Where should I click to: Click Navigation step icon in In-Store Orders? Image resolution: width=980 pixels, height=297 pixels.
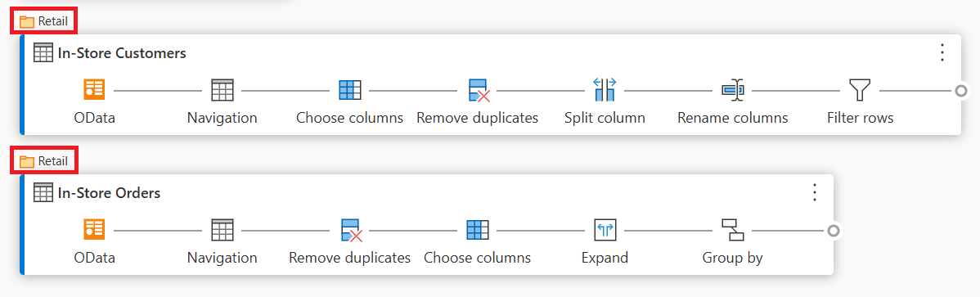(222, 231)
